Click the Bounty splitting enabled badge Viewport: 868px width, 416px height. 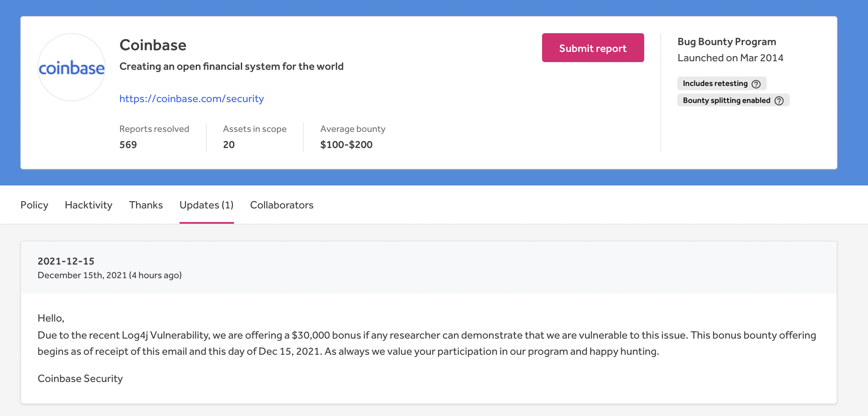[726, 100]
